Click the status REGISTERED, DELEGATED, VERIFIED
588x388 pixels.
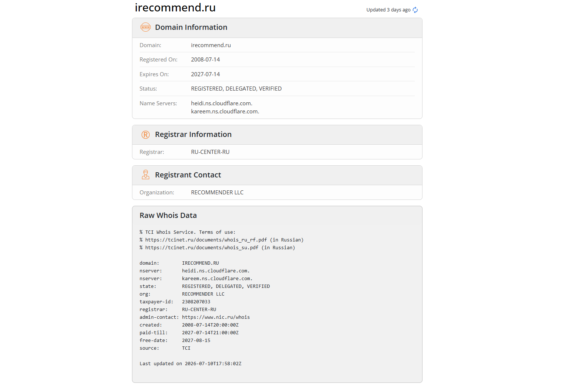(x=236, y=89)
